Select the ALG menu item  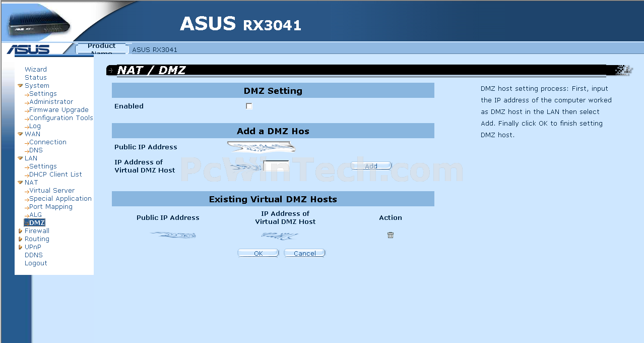(36, 215)
